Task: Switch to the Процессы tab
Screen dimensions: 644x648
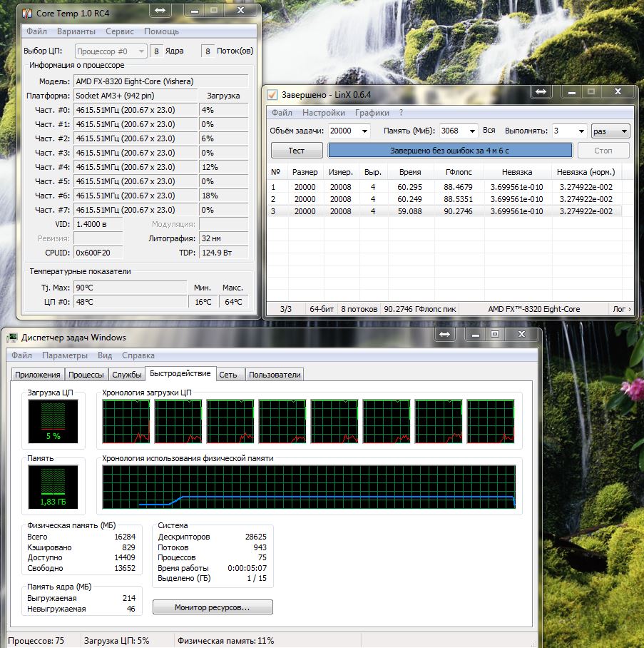Action: click(x=86, y=375)
